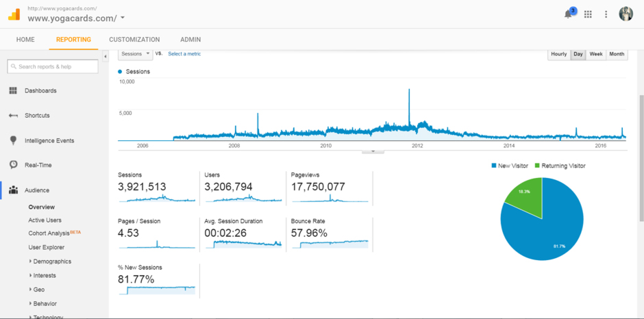Click the Dashboards grid icon
Image resolution: width=644 pixels, height=319 pixels.
[x=13, y=91]
